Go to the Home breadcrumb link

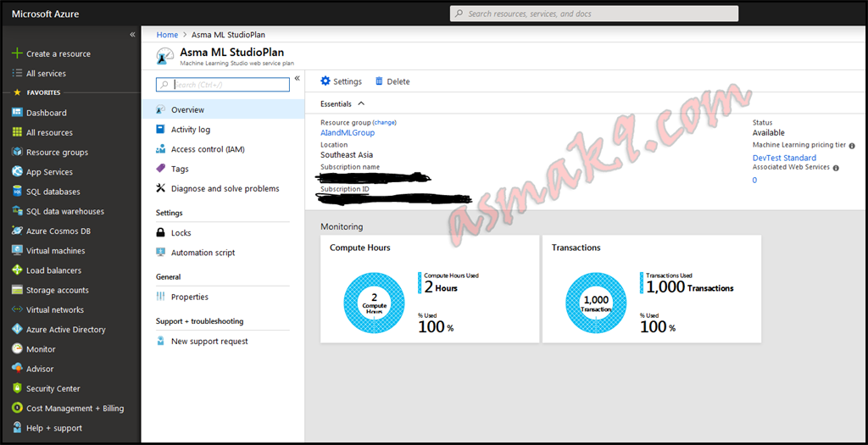click(167, 34)
